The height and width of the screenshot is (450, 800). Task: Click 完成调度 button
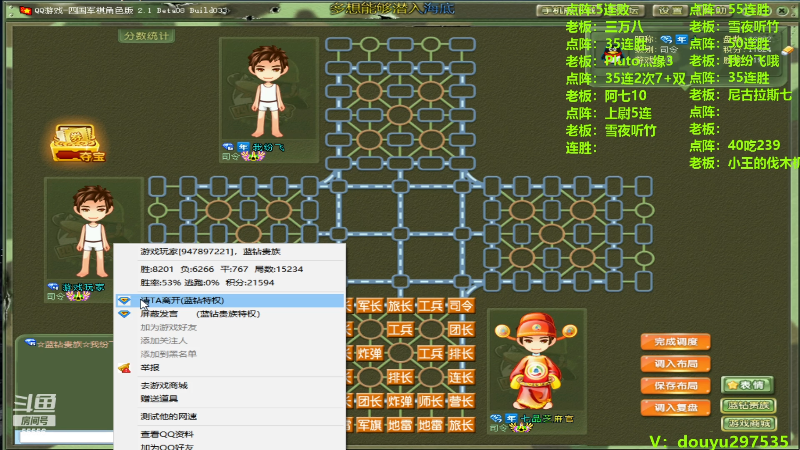(x=676, y=342)
